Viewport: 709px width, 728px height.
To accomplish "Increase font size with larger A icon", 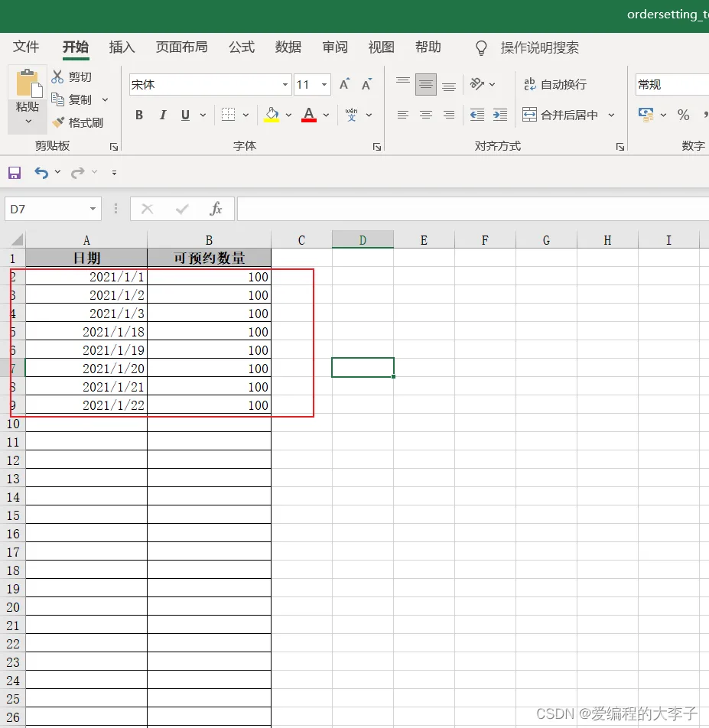I will pos(344,84).
